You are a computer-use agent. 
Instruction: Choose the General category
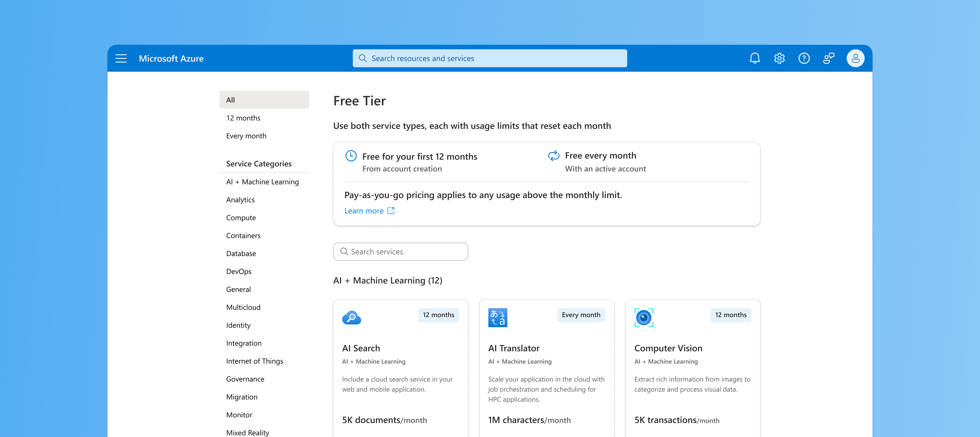(238, 289)
